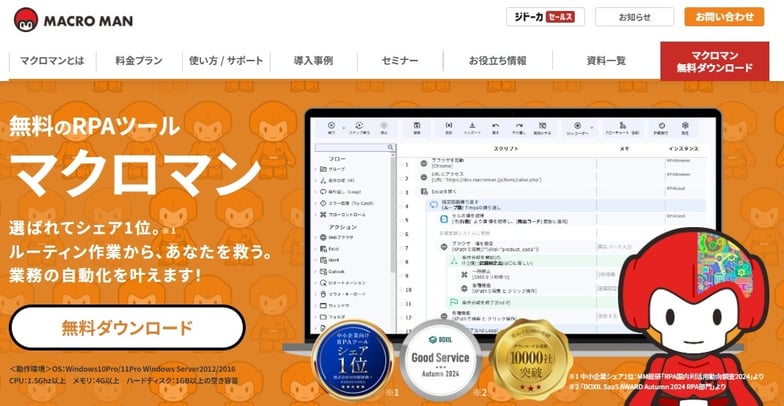Click the run (play) toolbar icon
The width and height of the screenshot is (784, 406).
332,126
